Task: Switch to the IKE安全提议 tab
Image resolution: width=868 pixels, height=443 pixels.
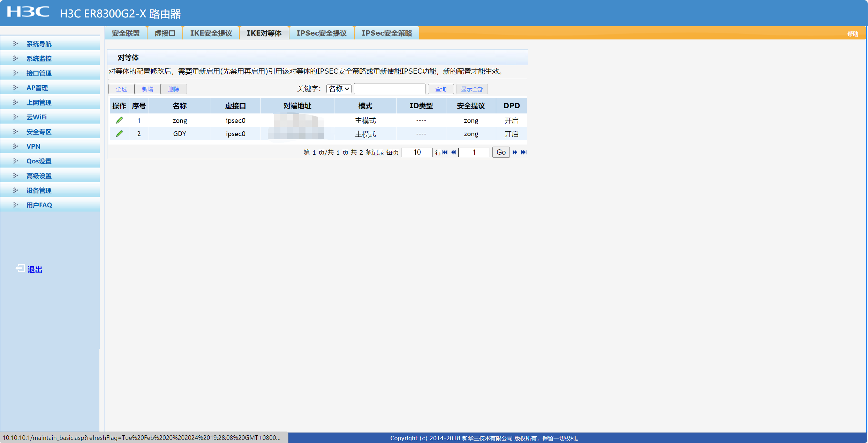Action: [211, 33]
